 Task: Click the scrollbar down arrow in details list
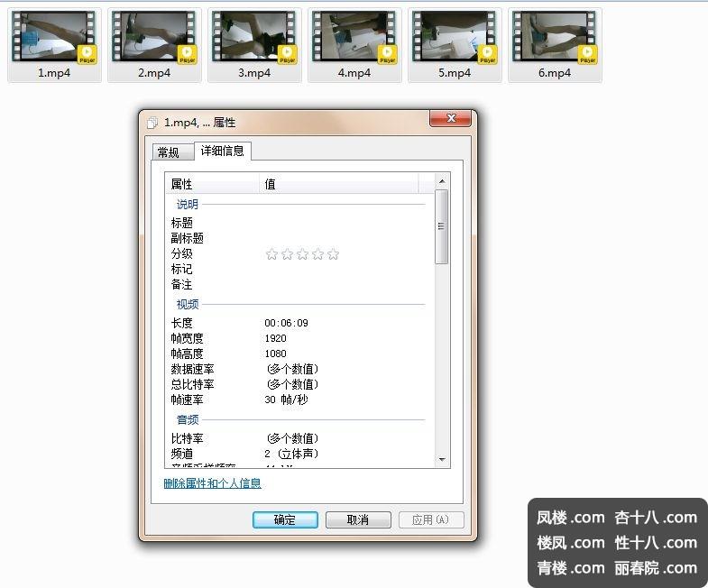point(442,460)
